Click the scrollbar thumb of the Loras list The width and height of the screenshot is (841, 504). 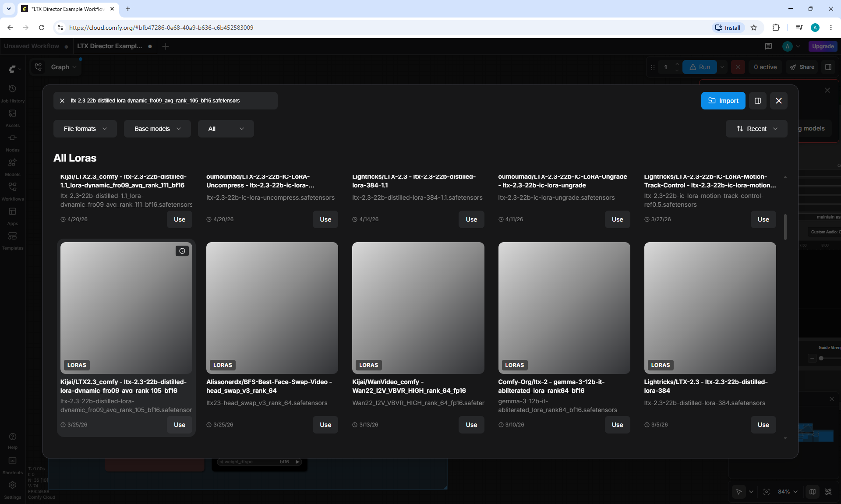[x=785, y=227]
